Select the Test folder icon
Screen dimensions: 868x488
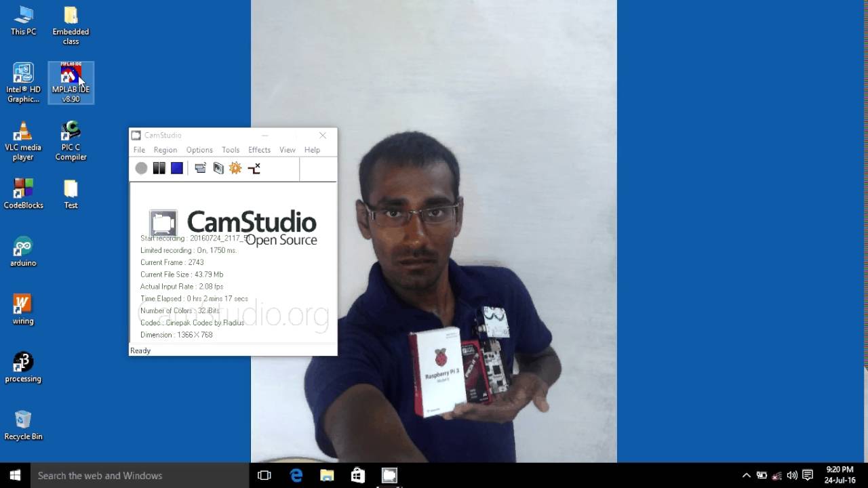click(71, 194)
